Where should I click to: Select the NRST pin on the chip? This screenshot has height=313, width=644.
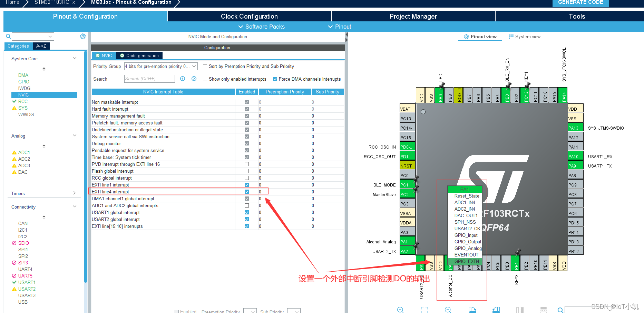point(407,166)
